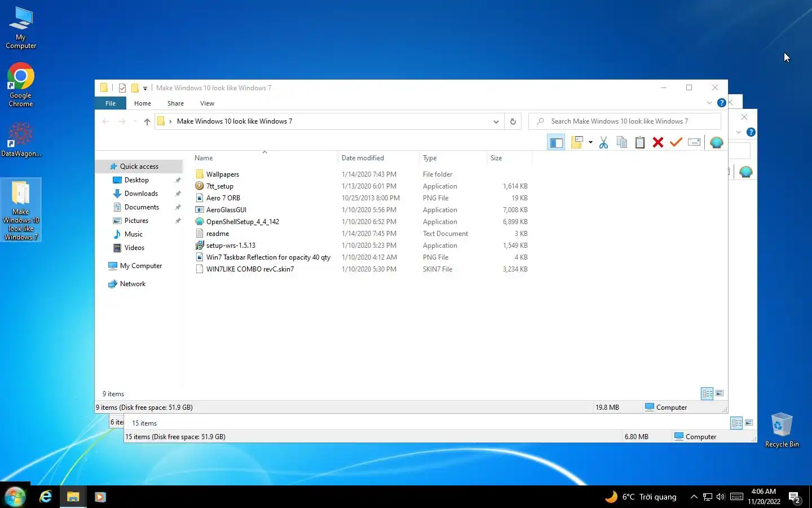
Task: Toggle the navigation pane toolbar button
Action: pyautogui.click(x=556, y=142)
